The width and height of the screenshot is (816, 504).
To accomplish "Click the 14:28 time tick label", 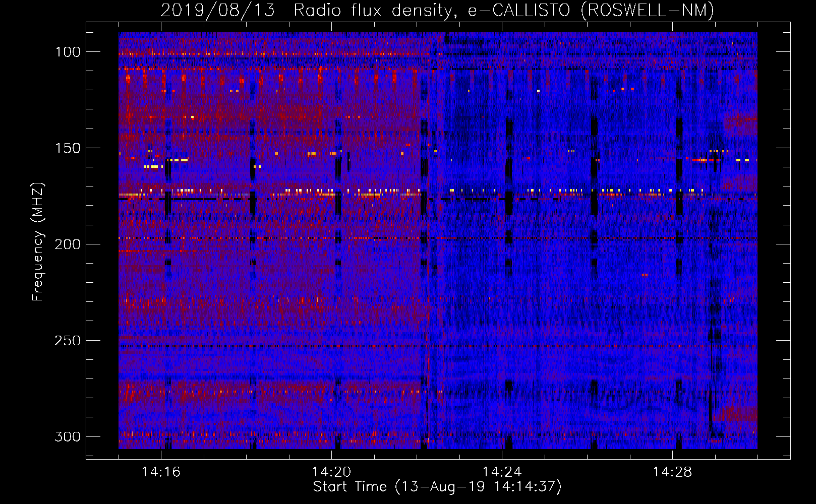I will coord(672,472).
